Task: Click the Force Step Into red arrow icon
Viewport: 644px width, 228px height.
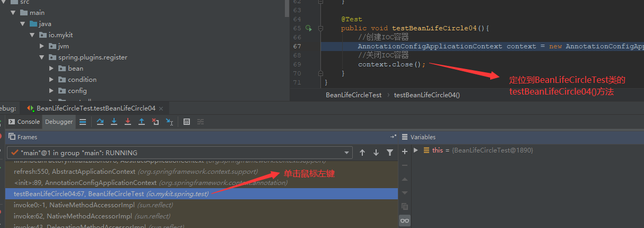Action: click(x=128, y=122)
